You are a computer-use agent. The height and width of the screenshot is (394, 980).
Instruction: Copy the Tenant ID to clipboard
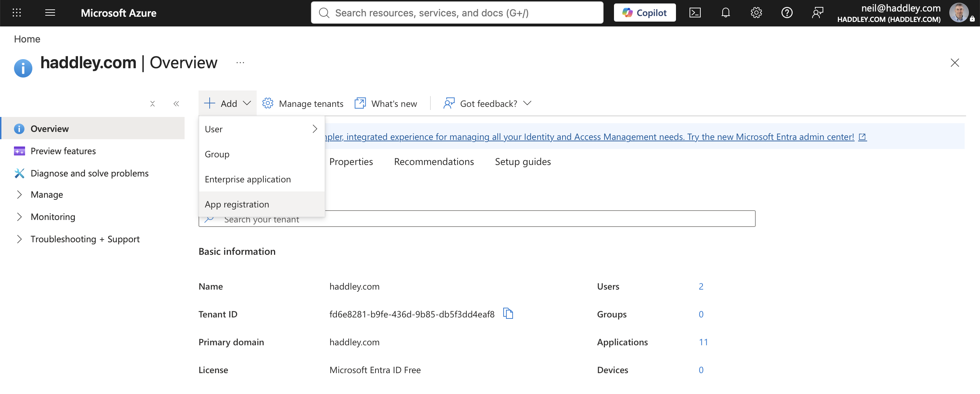508,314
